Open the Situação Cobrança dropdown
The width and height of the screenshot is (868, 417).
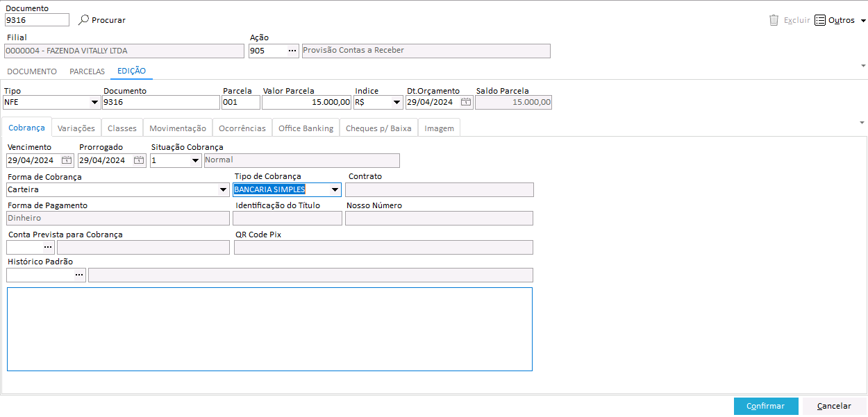click(195, 160)
